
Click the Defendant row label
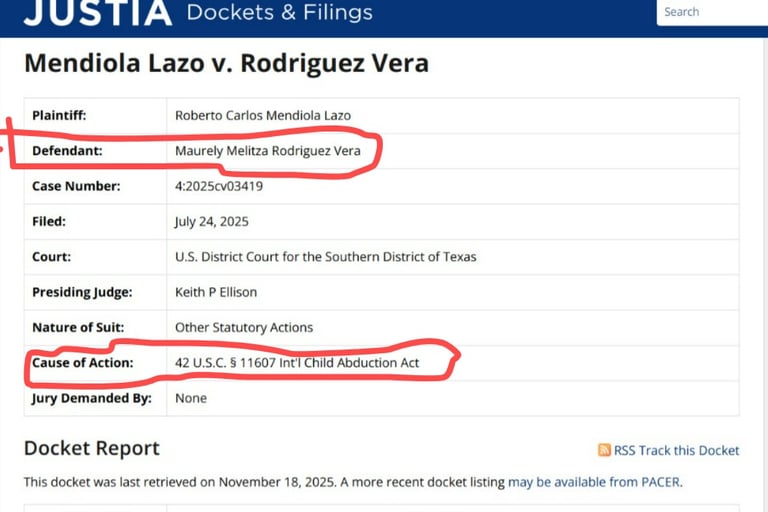[x=67, y=151]
